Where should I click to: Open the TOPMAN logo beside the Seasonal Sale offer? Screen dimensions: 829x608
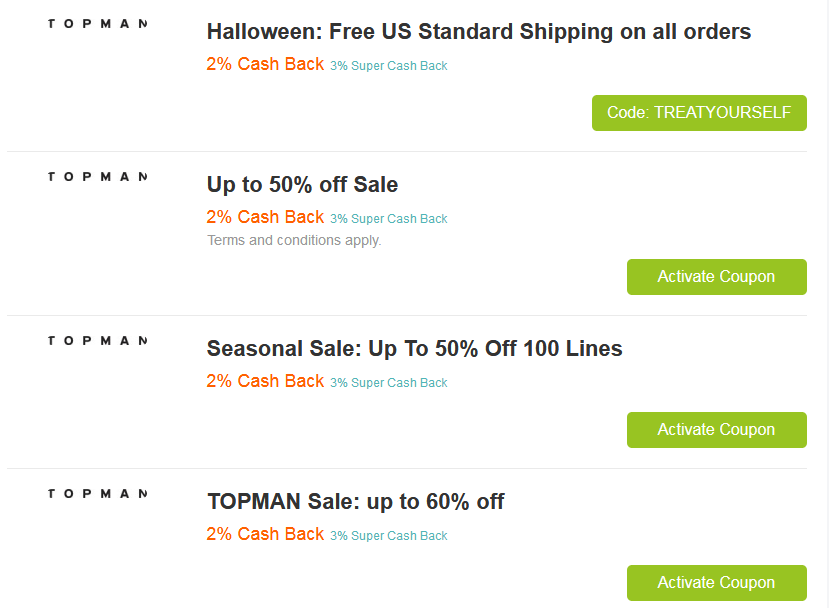point(97,340)
